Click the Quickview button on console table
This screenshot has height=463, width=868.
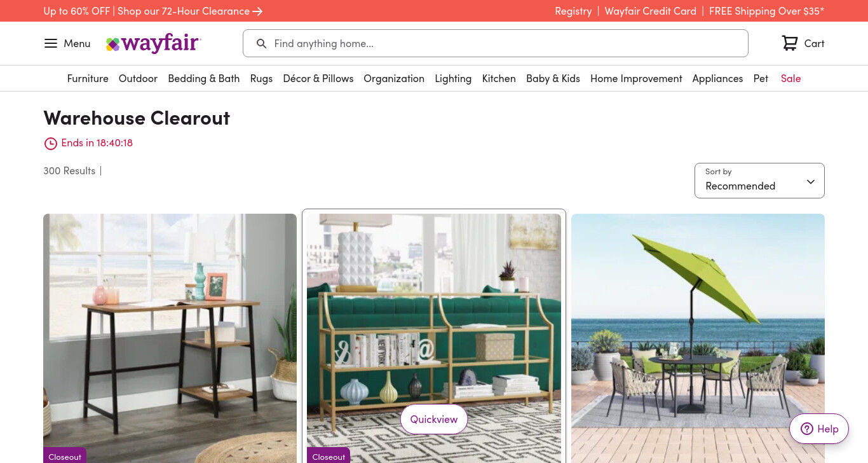(x=434, y=419)
